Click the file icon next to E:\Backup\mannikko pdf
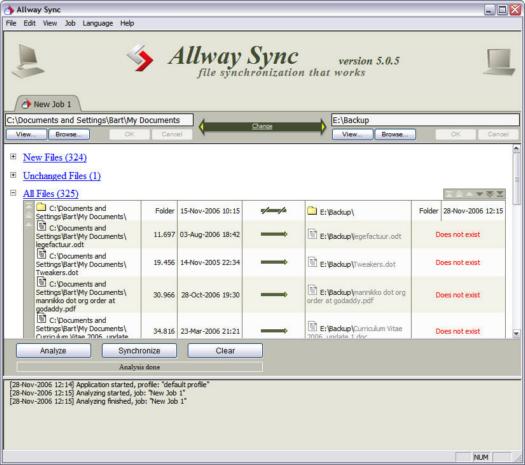525x465 pixels. tap(312, 290)
